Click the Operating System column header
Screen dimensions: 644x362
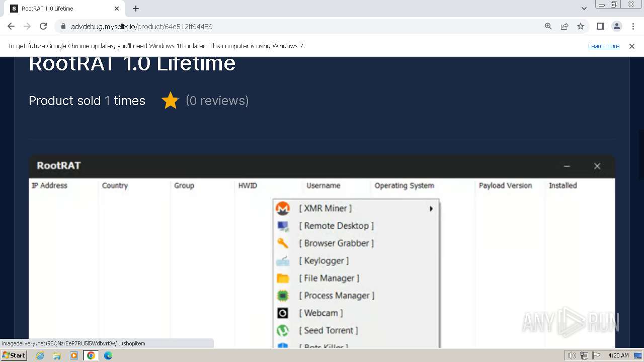pyautogui.click(x=405, y=186)
